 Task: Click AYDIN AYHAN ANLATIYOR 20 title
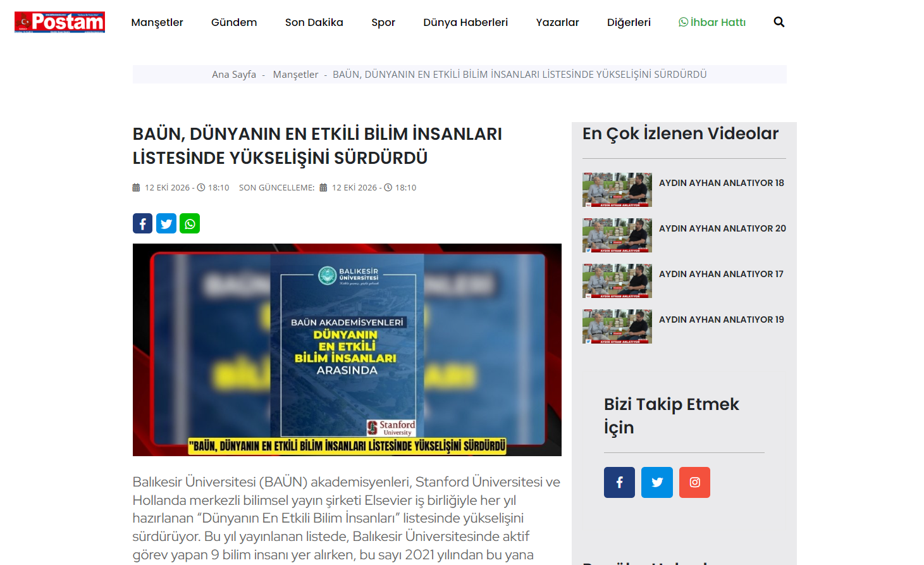tap(722, 228)
